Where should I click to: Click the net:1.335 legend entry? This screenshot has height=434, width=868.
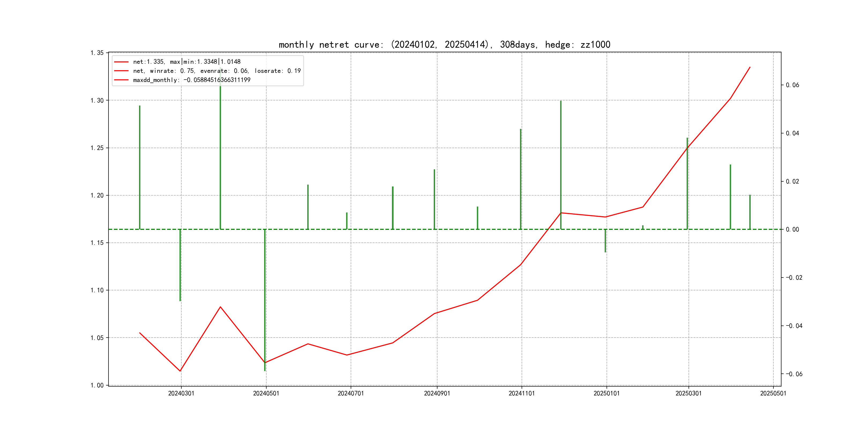(187, 62)
